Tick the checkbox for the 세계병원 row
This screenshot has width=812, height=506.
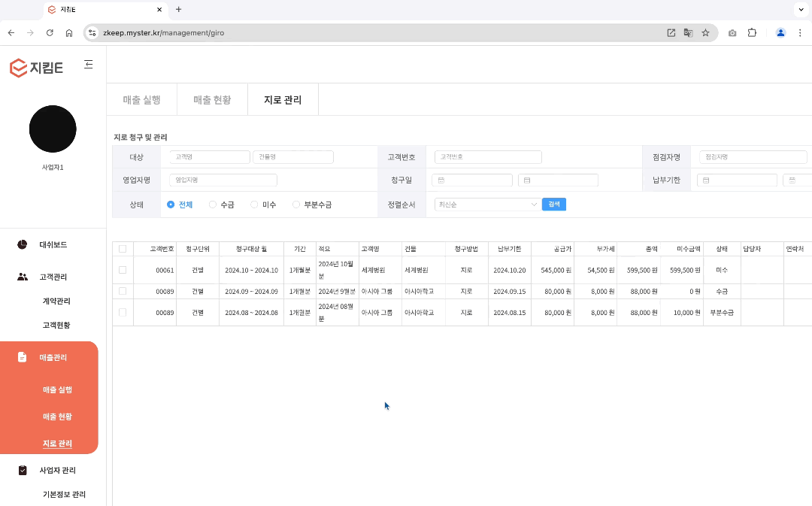pyautogui.click(x=123, y=270)
